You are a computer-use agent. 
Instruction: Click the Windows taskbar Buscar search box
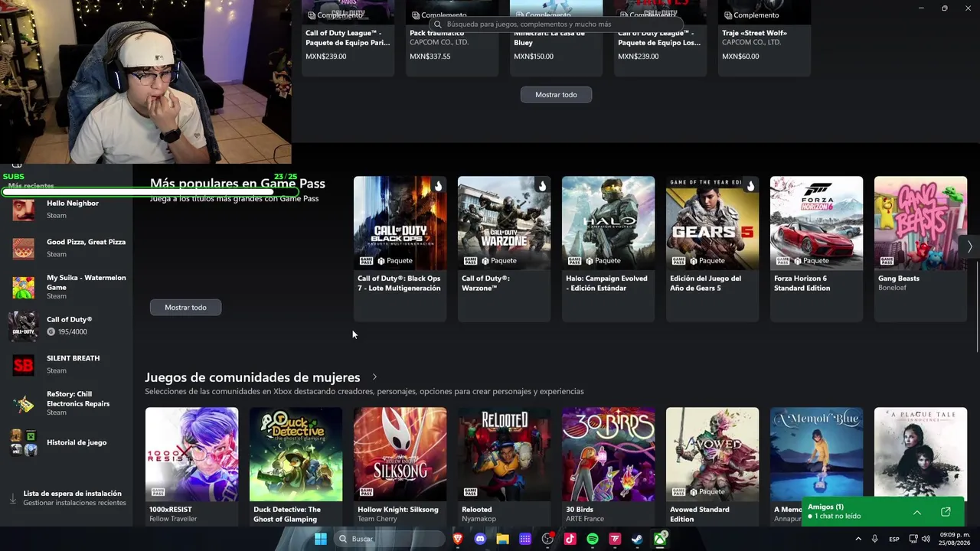[x=388, y=539]
